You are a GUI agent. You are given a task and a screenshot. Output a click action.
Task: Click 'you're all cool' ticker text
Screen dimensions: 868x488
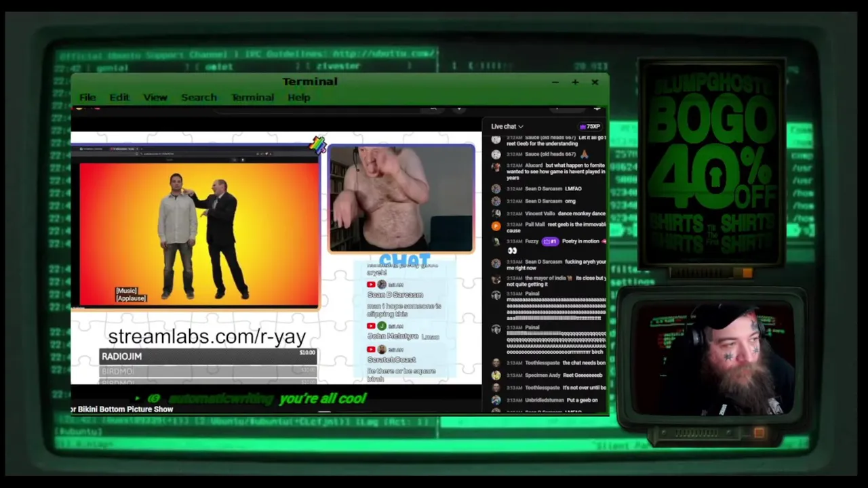pyautogui.click(x=323, y=399)
